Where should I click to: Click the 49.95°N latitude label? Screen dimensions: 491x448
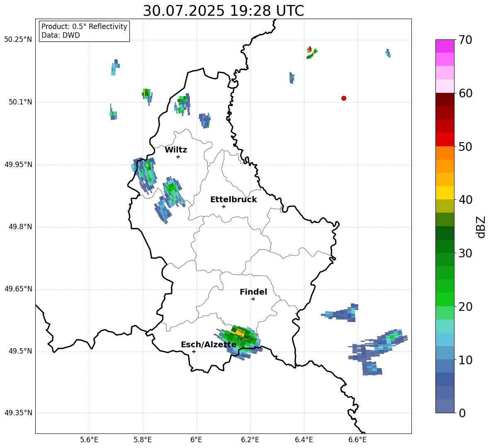click(x=18, y=165)
